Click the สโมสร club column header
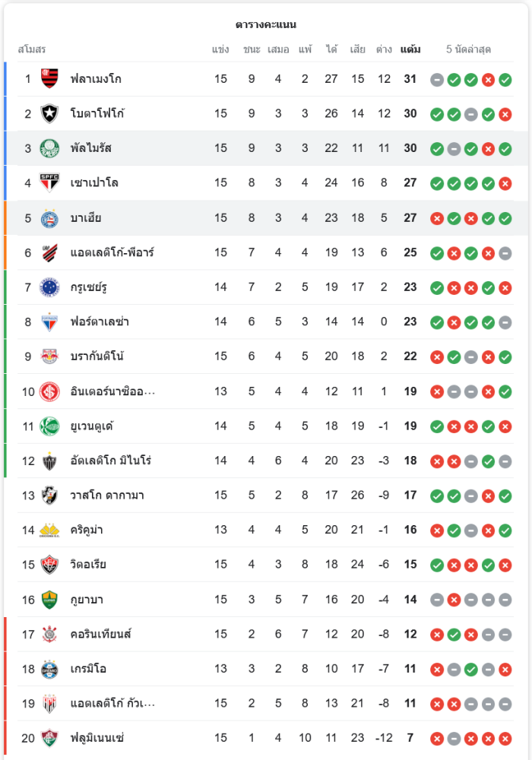The height and width of the screenshot is (760, 532). [x=32, y=49]
